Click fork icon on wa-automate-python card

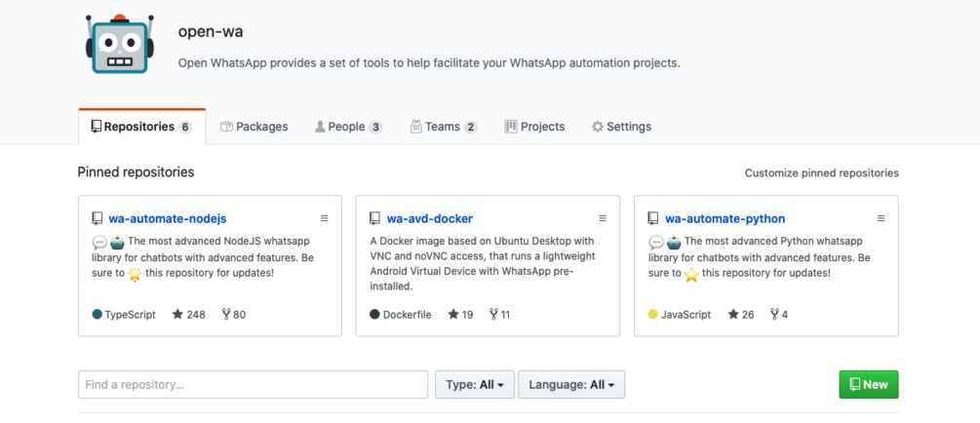click(x=774, y=315)
